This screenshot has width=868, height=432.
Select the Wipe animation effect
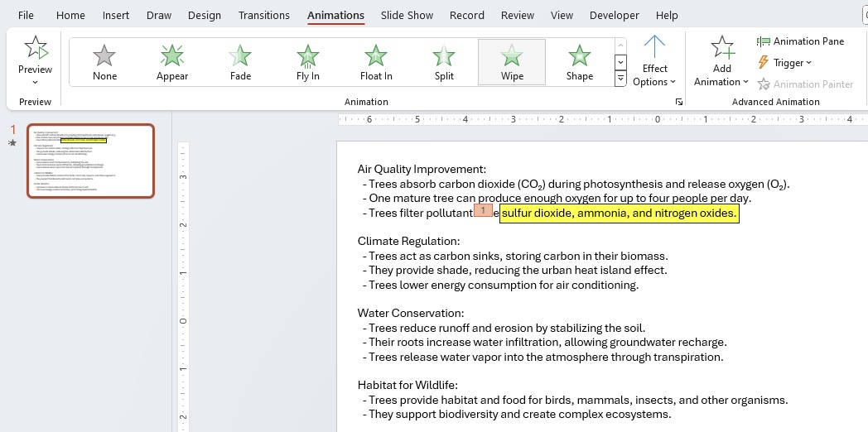point(512,63)
